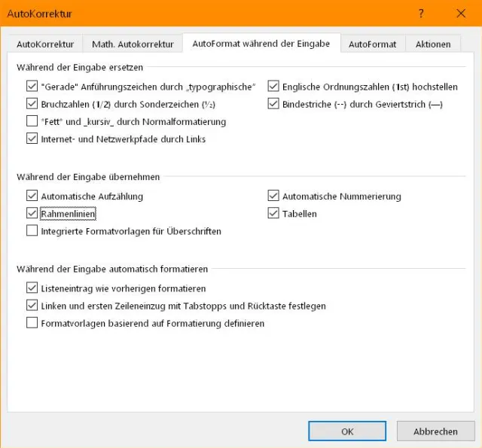Screen dimensions: 482x448
Task: Select AutoFormat während der Eingabe tab
Action: coord(261,44)
